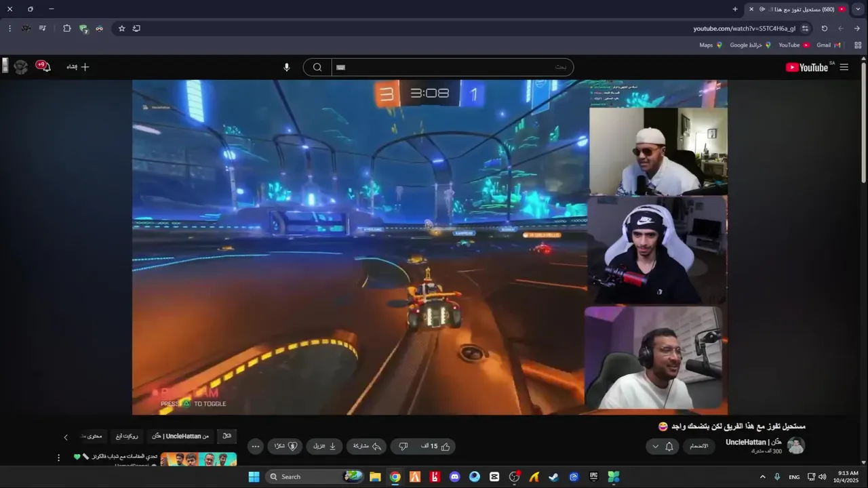
Task: Select the 'من UncleHattan' filter chip
Action: coord(180,436)
